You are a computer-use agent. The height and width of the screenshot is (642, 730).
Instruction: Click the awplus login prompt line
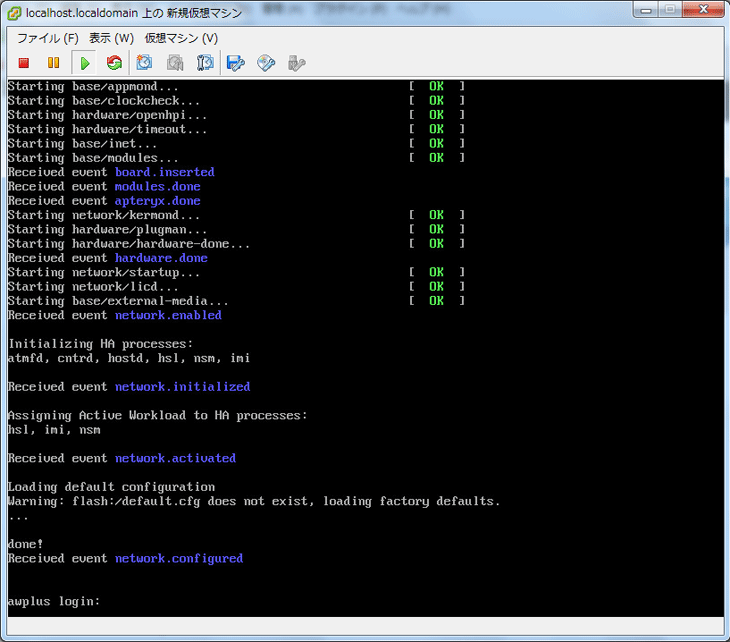point(54,602)
